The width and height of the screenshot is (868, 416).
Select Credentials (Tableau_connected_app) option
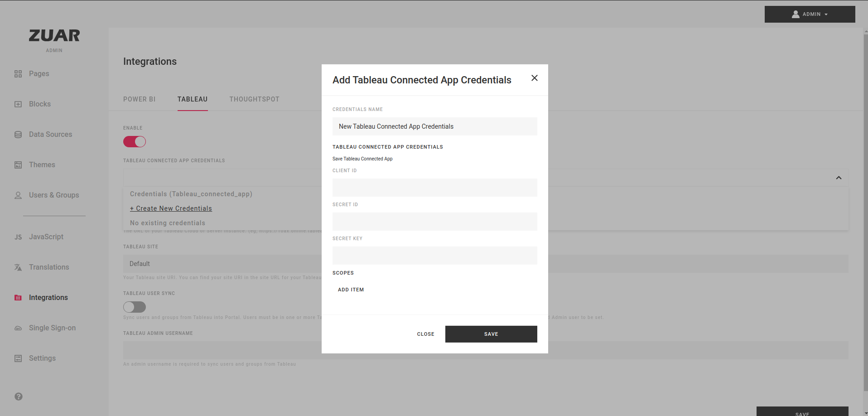(x=191, y=194)
